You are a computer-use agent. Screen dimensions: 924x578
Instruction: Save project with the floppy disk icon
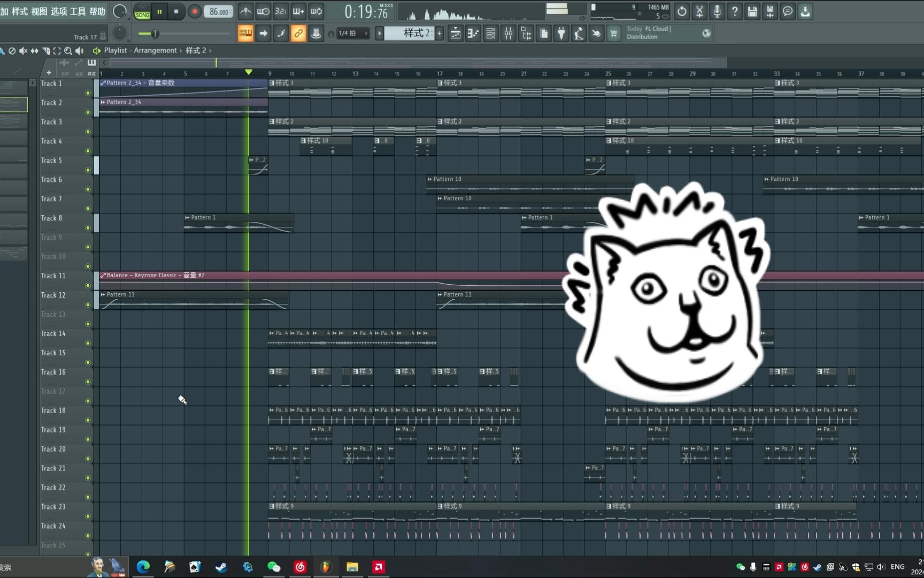(752, 11)
